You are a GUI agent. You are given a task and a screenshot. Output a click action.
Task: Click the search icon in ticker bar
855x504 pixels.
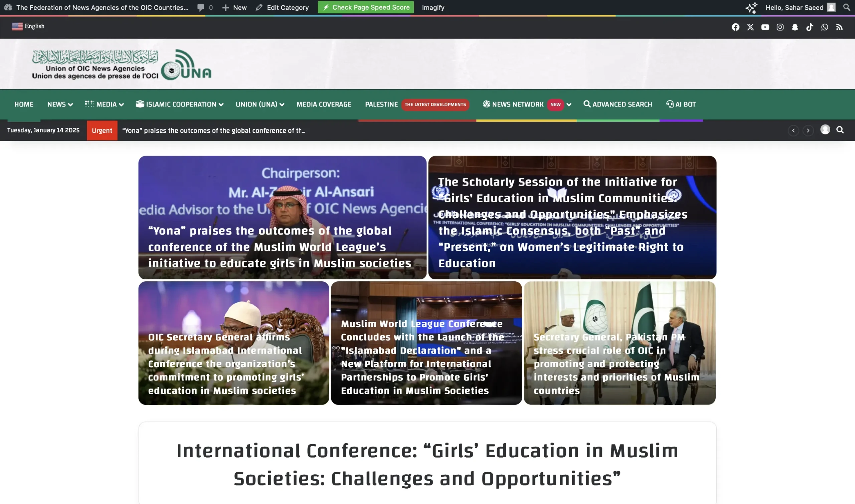(840, 130)
